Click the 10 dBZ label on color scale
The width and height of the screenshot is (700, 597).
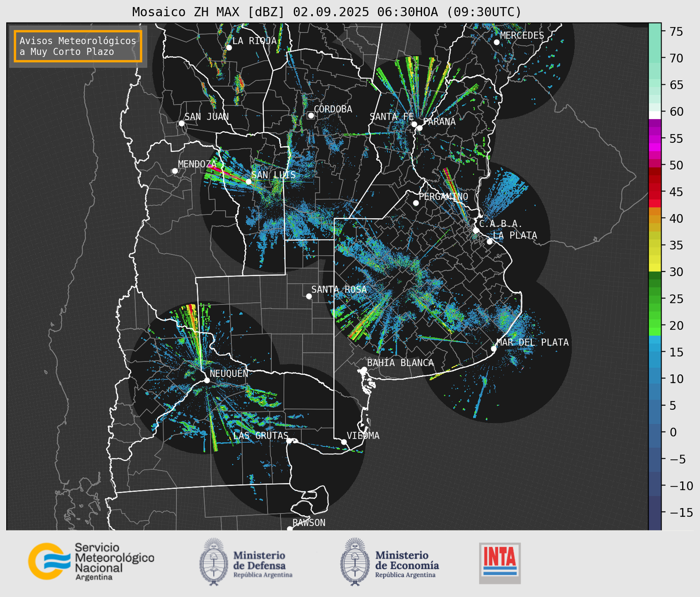click(676, 379)
